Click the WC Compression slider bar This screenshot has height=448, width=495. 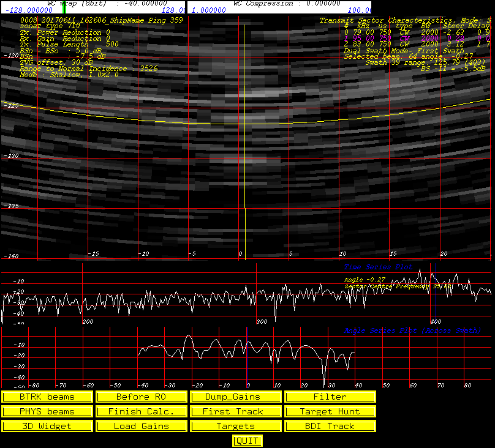coord(279,7)
